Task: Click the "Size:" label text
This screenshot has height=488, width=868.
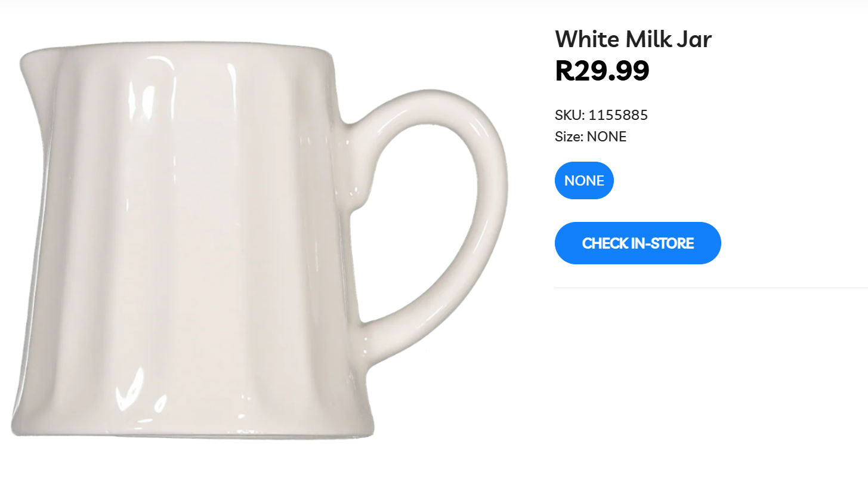Action: click(x=569, y=137)
